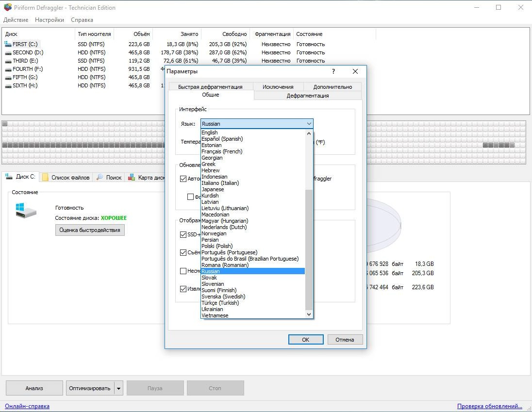Toggle the Несм checkbox

click(x=183, y=271)
